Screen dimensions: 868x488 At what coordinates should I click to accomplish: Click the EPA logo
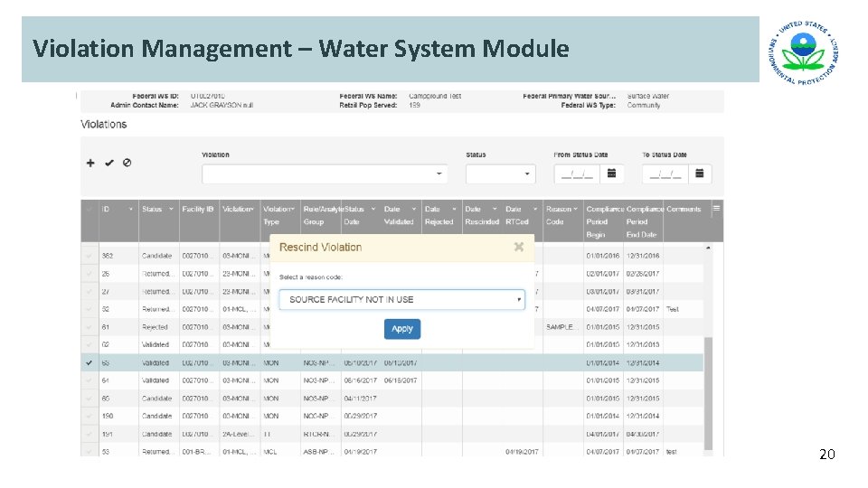[x=803, y=52]
